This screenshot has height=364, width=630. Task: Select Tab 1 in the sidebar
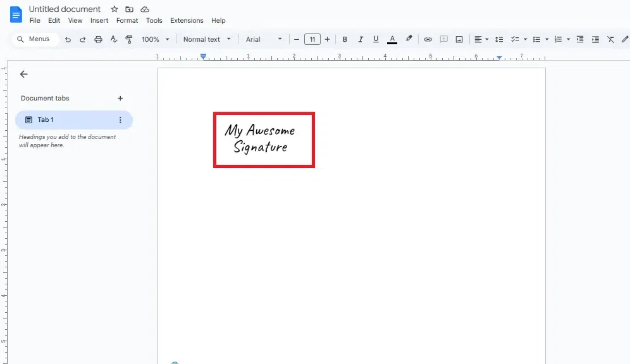[74, 120]
